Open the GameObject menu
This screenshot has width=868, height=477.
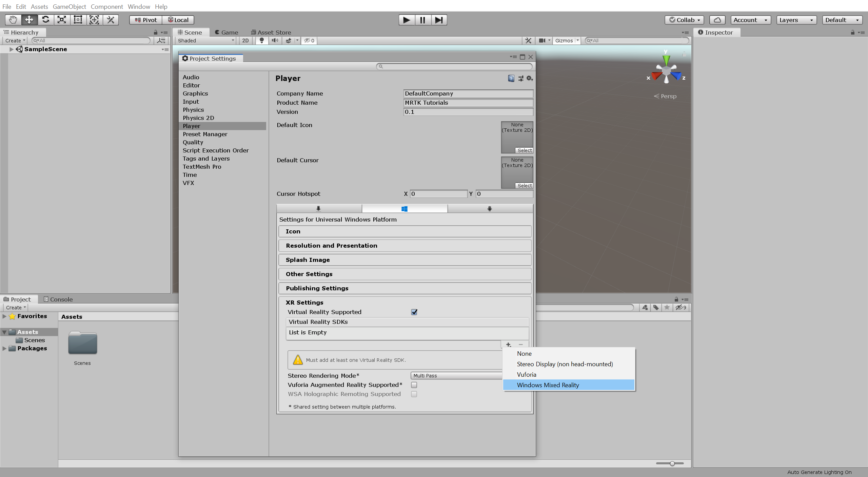(70, 6)
